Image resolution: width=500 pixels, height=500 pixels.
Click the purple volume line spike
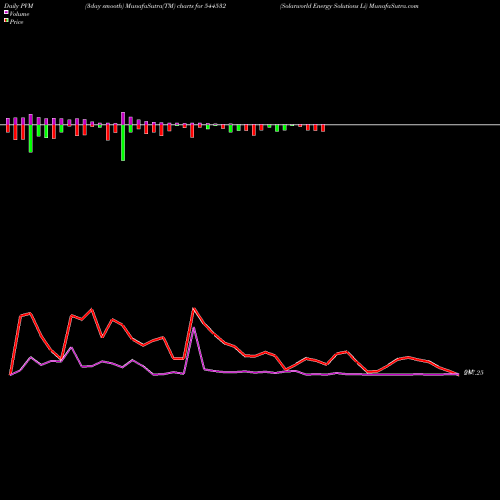(x=194, y=328)
